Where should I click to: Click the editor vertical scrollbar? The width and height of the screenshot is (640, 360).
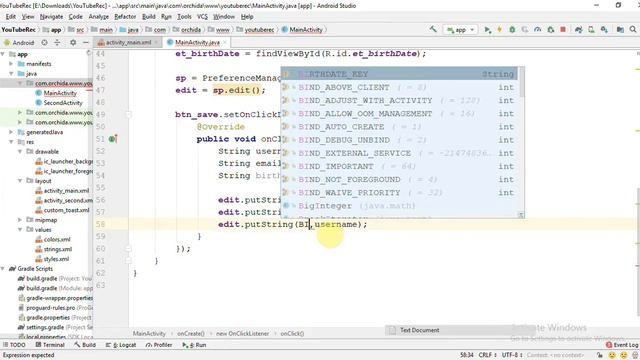[x=638, y=251]
